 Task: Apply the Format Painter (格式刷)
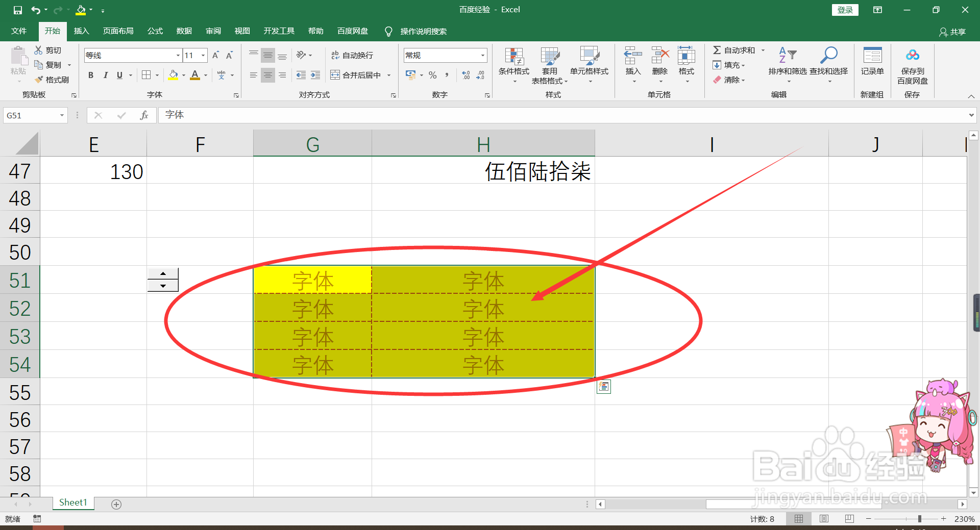pos(53,80)
